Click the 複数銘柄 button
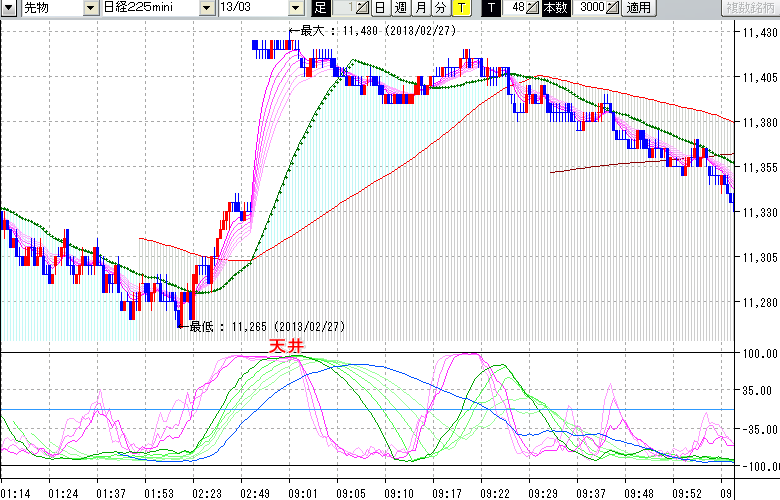Screen dimensions: 780x500 coord(750,8)
